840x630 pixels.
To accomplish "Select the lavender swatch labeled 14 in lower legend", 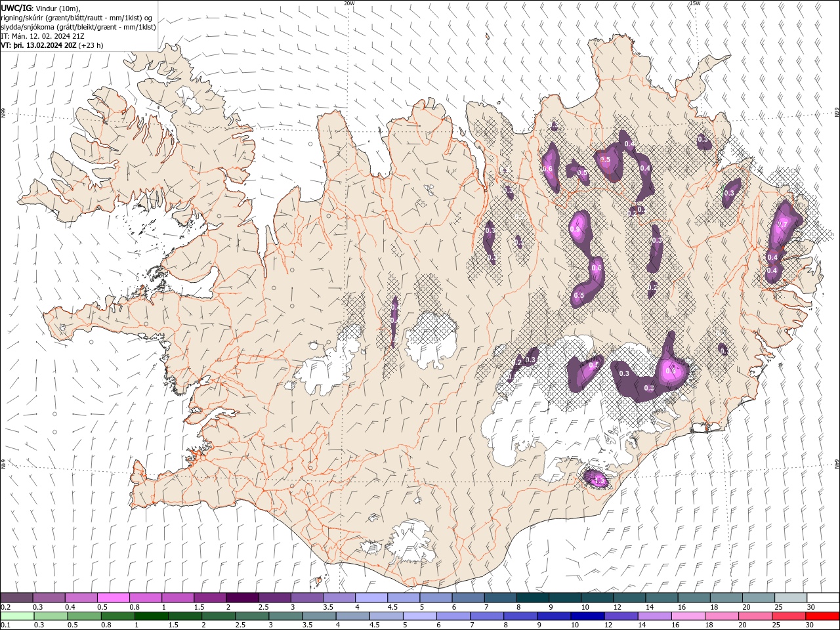I will tap(654, 616).
